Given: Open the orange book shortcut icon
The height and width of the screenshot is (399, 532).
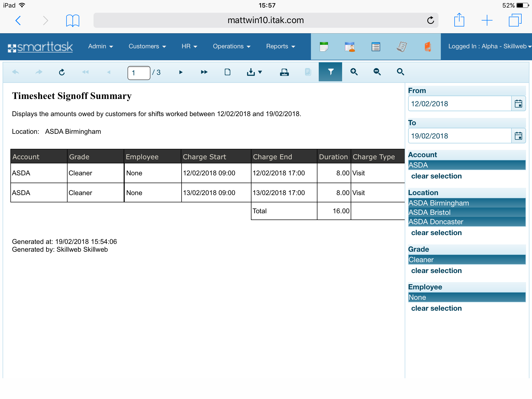Looking at the screenshot, I should click(428, 47).
